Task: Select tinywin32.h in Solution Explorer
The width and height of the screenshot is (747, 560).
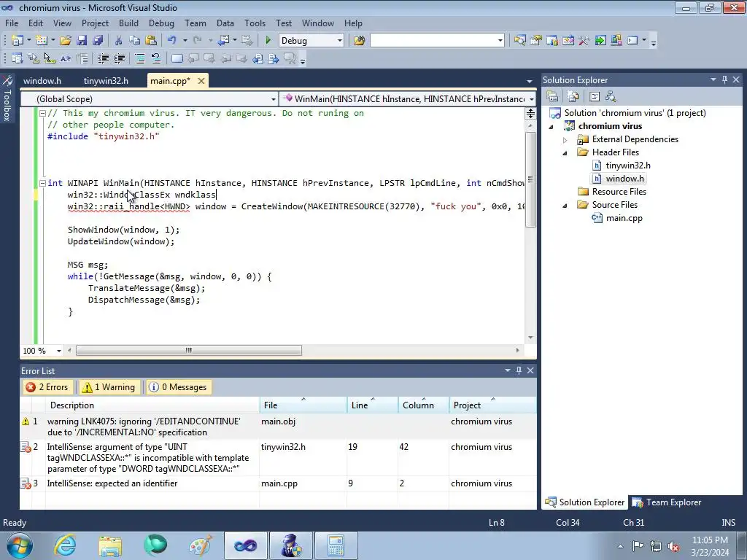Action: point(628,166)
